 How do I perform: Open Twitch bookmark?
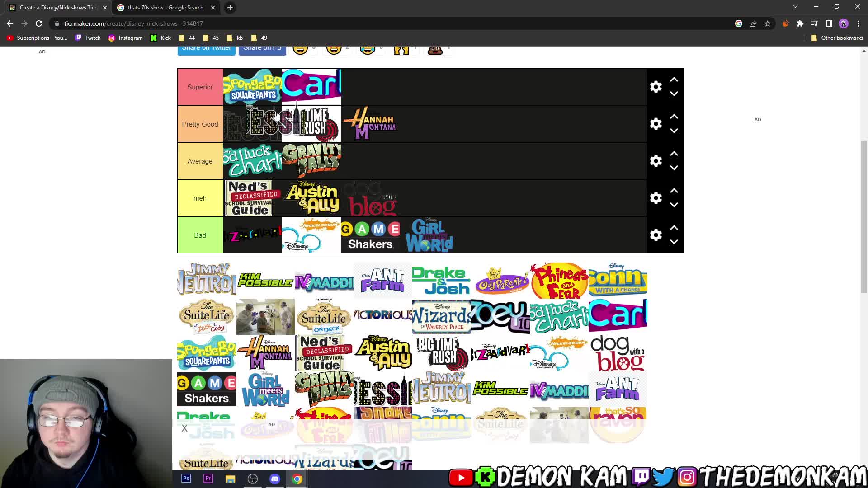point(88,38)
